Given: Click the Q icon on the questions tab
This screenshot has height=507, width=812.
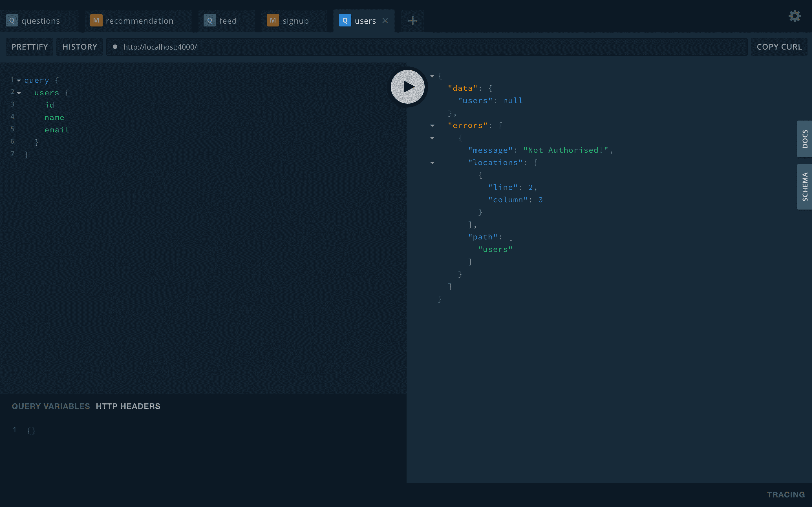Looking at the screenshot, I should pyautogui.click(x=12, y=21).
